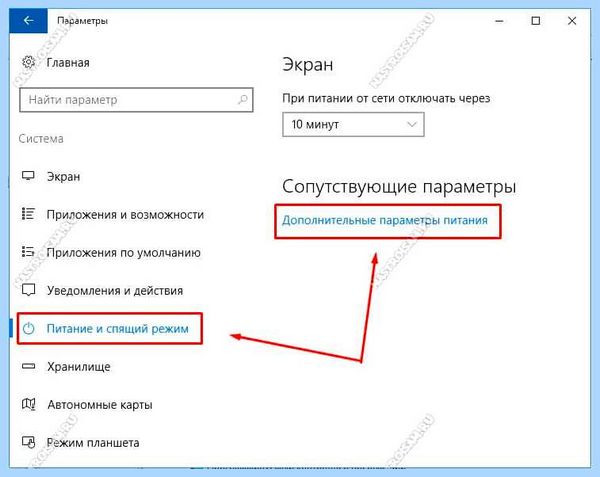Viewport: 600px width, 477px height.
Task: Maximize the Параметры window
Action: pos(536,21)
